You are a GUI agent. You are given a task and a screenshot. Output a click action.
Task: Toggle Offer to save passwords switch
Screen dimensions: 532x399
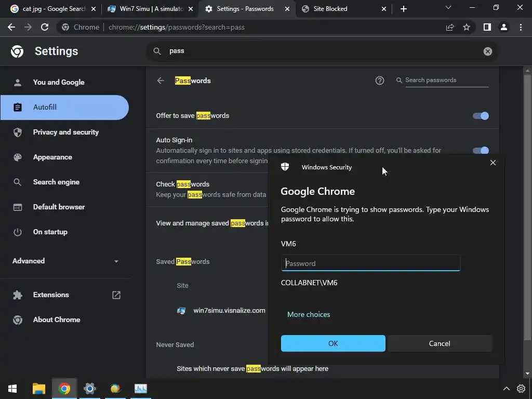[x=481, y=116]
